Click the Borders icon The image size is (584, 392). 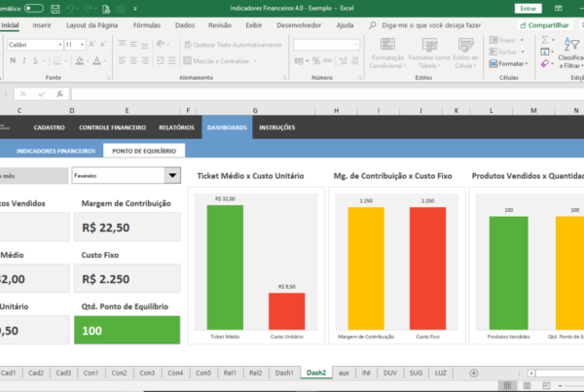tap(57, 60)
